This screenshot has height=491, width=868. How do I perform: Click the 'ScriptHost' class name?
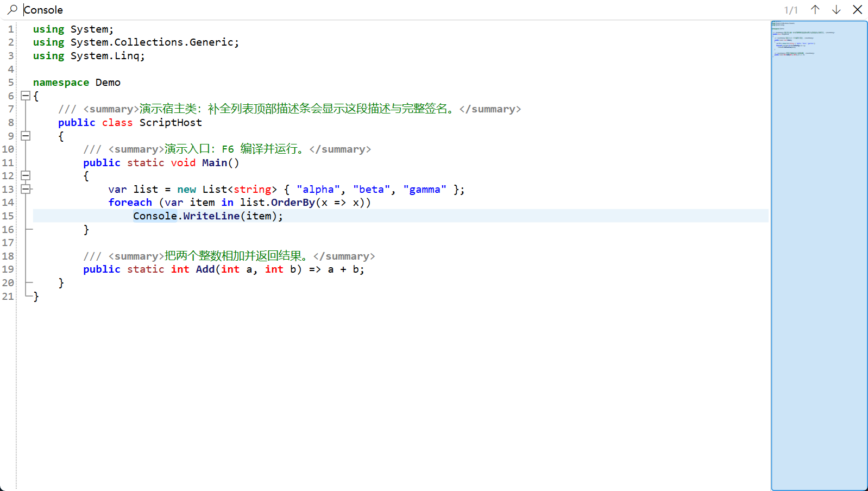(x=171, y=122)
